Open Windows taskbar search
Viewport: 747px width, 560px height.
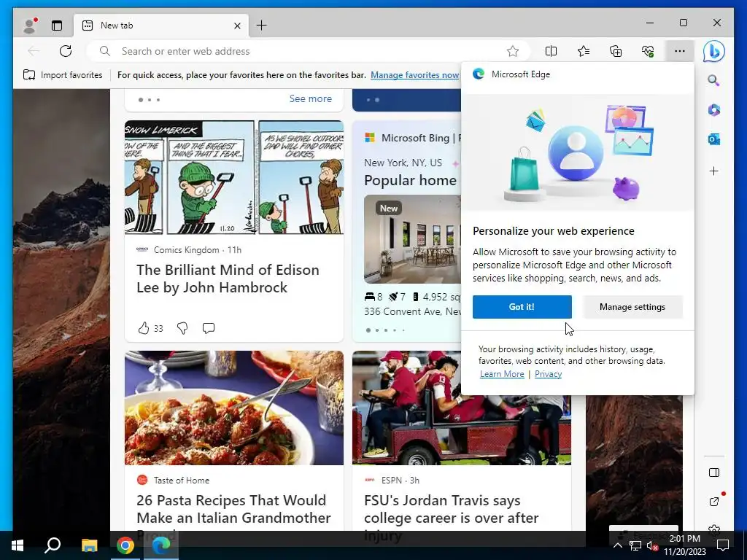(53, 545)
